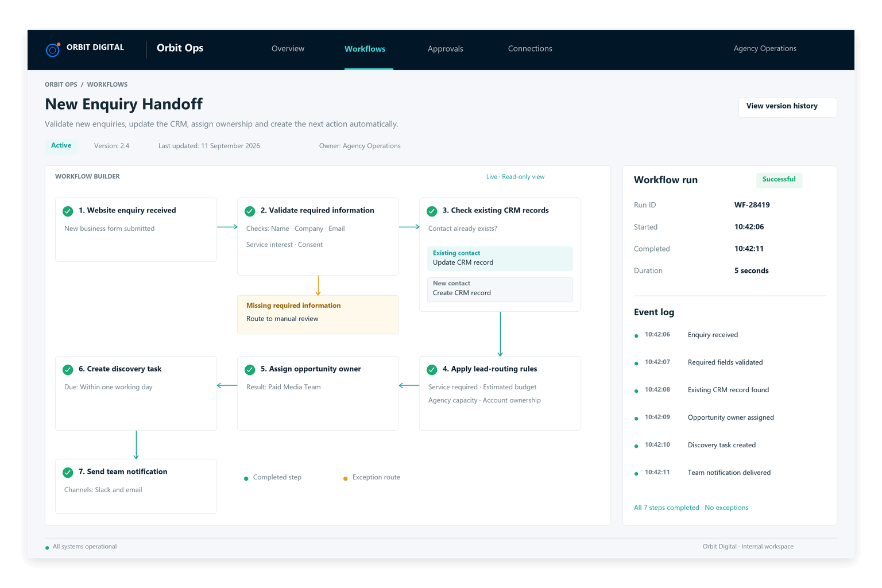Click the Duration value 5 seconds
This screenshot has width=882, height=588.
coord(751,270)
